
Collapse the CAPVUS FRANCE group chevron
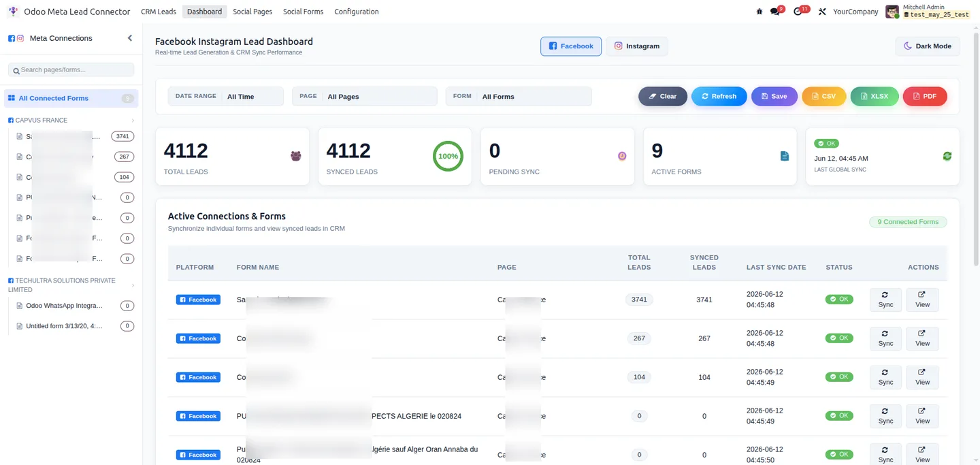(133, 121)
